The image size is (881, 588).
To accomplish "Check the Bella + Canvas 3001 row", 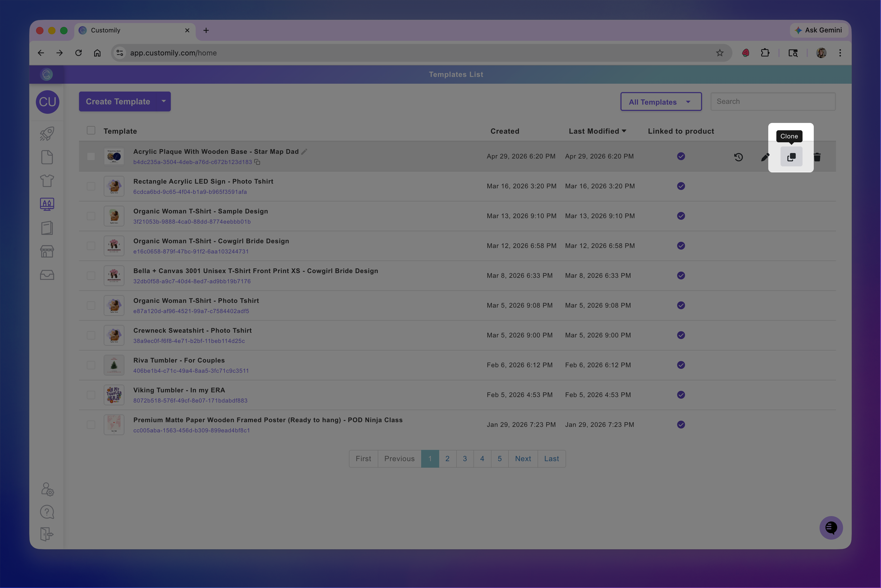I will [x=91, y=276].
